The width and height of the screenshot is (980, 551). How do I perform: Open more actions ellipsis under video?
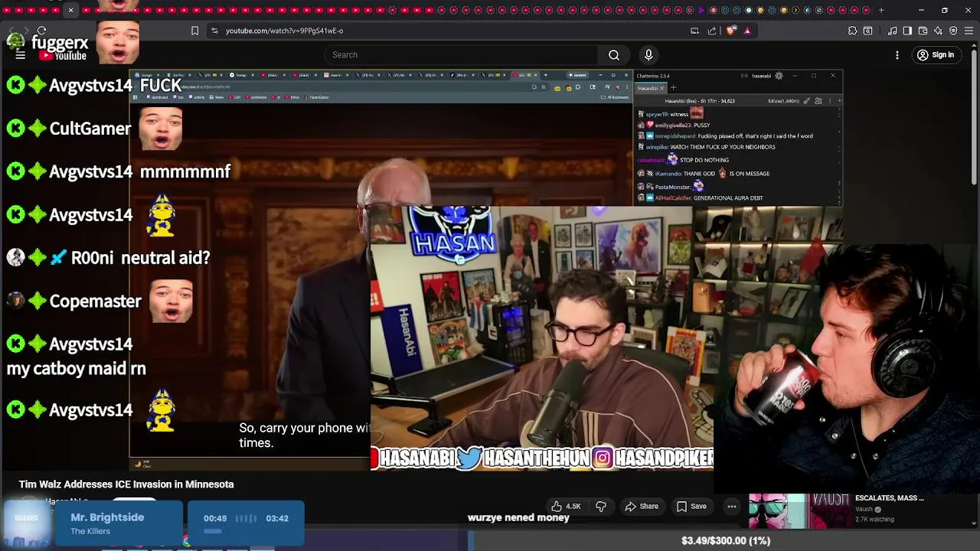732,506
